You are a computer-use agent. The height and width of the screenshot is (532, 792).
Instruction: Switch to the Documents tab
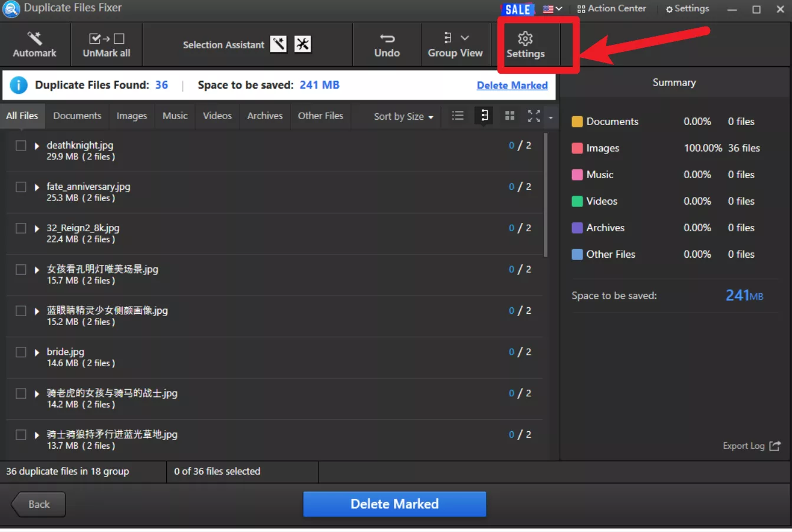77,116
